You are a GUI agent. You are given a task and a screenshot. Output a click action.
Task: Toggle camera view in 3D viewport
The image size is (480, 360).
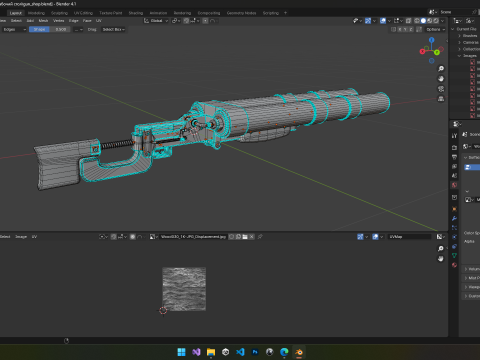(x=441, y=89)
